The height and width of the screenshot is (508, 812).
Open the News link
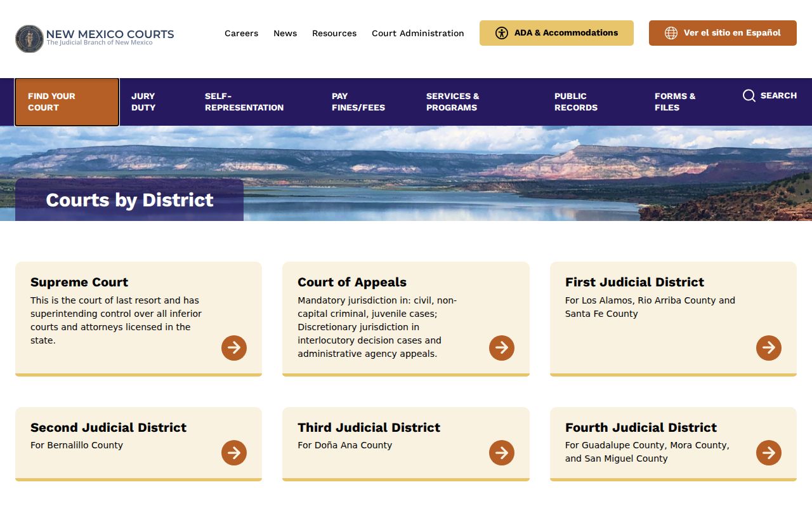285,34
